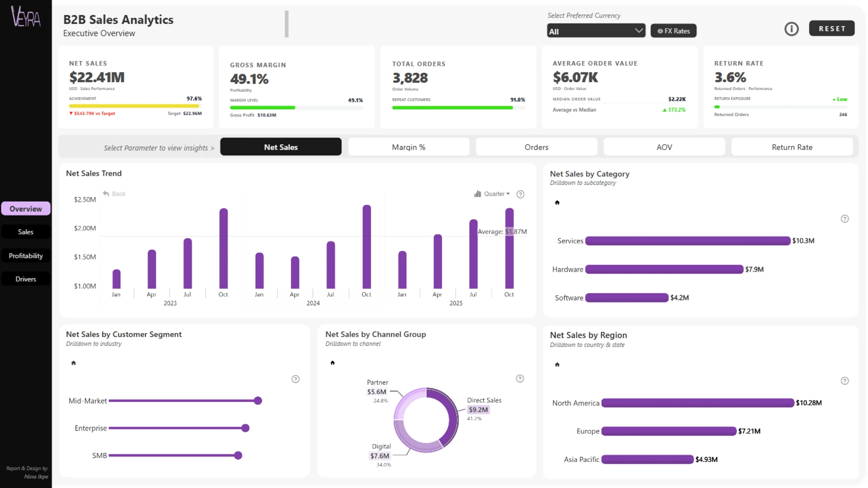
Task: Select the Net Sales parameter tab
Action: [x=281, y=147]
